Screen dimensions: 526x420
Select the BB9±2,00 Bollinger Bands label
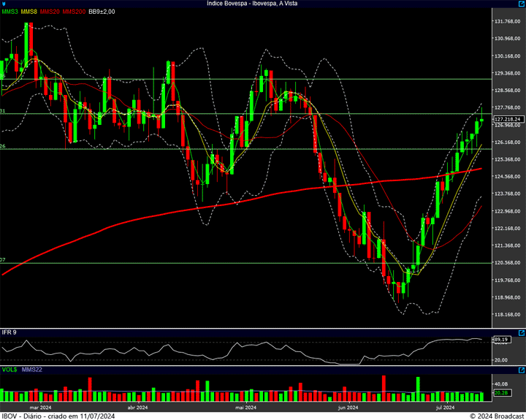pyautogui.click(x=102, y=12)
